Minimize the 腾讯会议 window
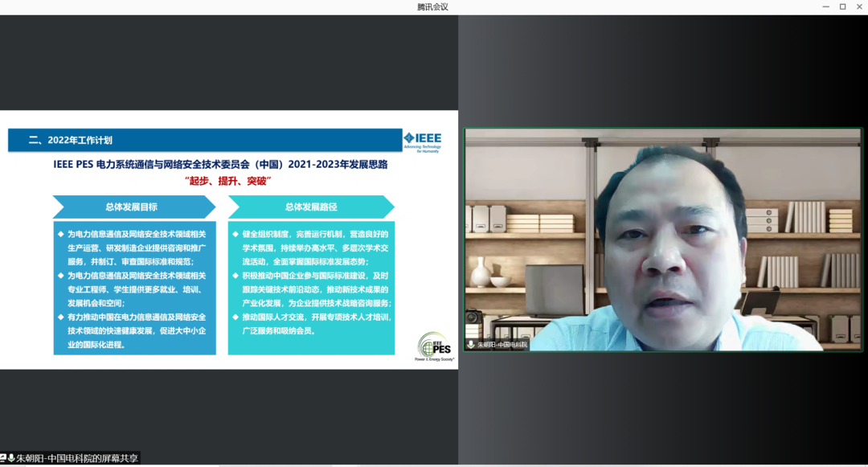The image size is (868, 467). coord(826,6)
